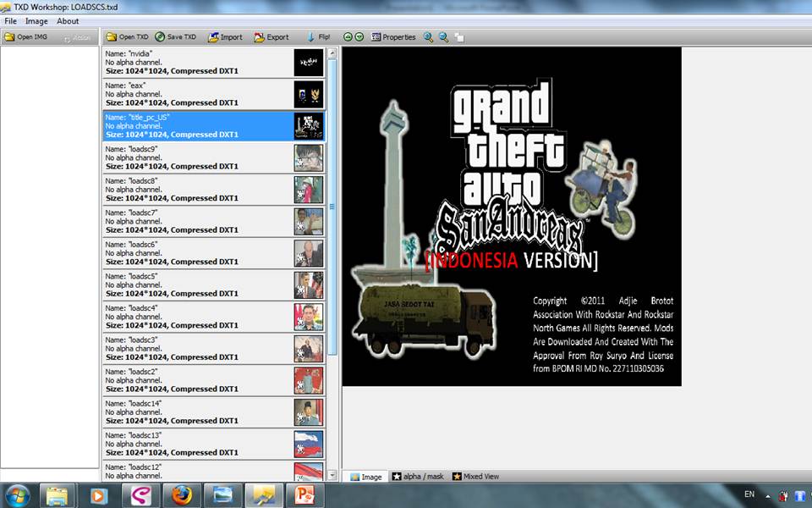Open Firefox from the taskbar

(x=181, y=495)
